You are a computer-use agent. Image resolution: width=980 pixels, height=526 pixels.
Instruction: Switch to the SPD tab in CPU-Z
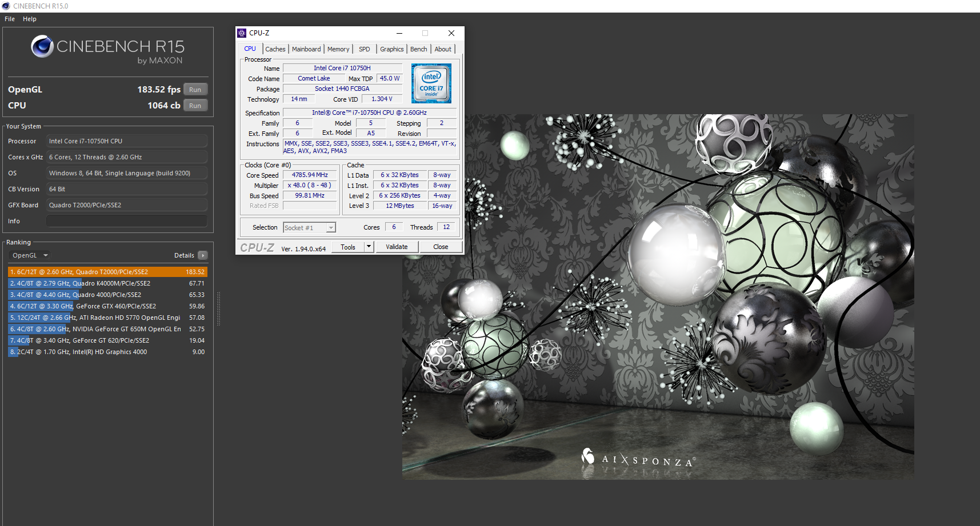point(365,49)
